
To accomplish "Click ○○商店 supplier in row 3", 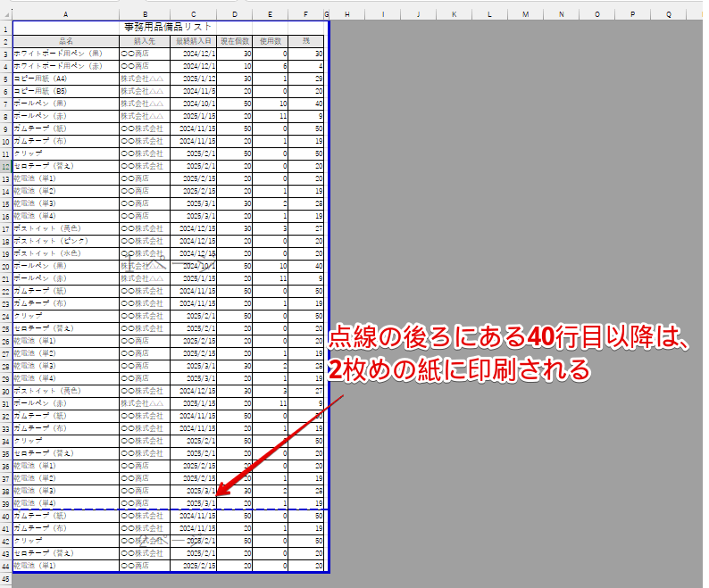I will click(145, 54).
